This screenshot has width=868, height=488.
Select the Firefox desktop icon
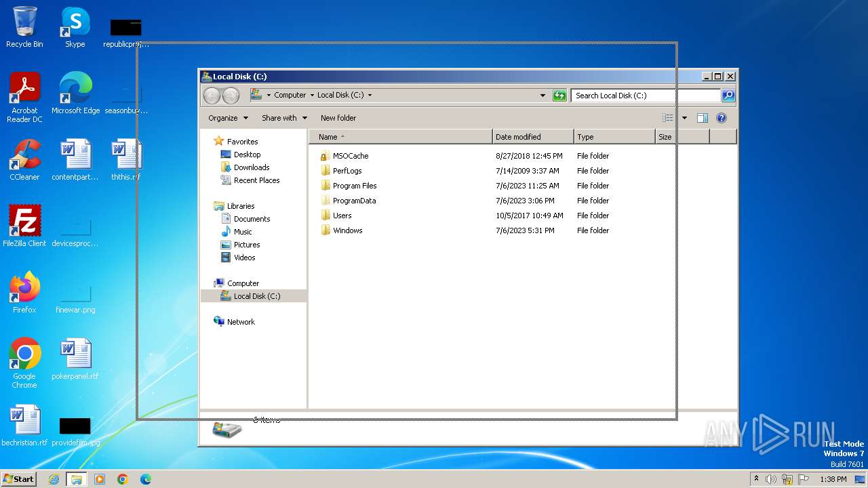coord(24,293)
